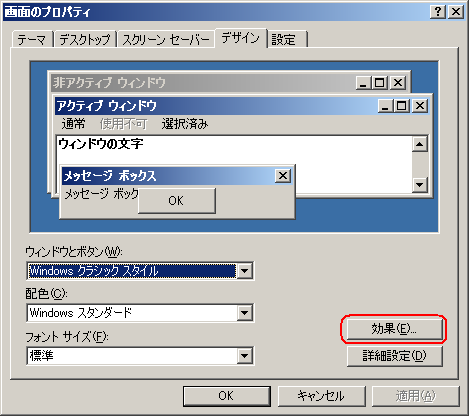Click preview scrollbar down arrow
469x416 pixels.
(x=420, y=185)
